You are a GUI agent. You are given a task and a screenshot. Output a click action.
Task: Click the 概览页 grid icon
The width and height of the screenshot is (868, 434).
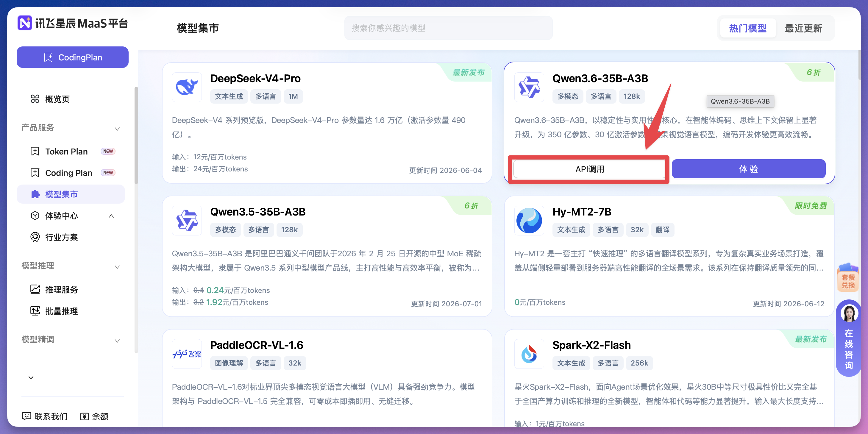[x=35, y=99]
